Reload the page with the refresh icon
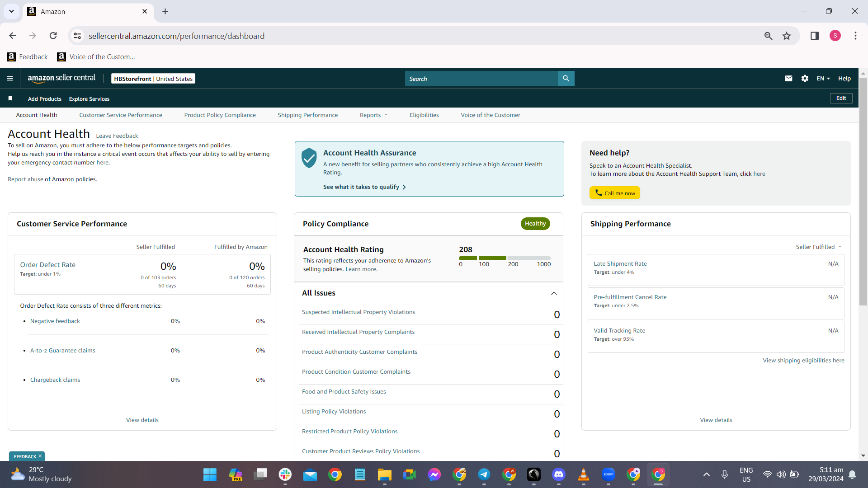868x488 pixels. [x=53, y=36]
